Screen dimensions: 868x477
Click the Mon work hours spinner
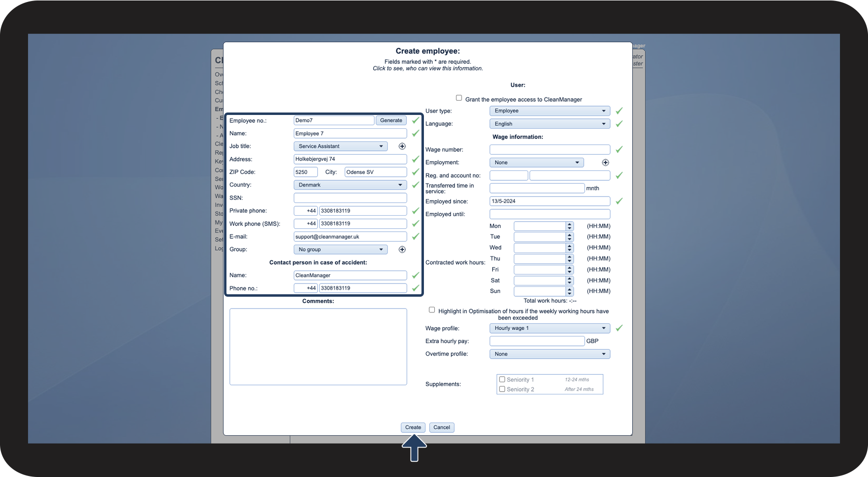click(570, 226)
